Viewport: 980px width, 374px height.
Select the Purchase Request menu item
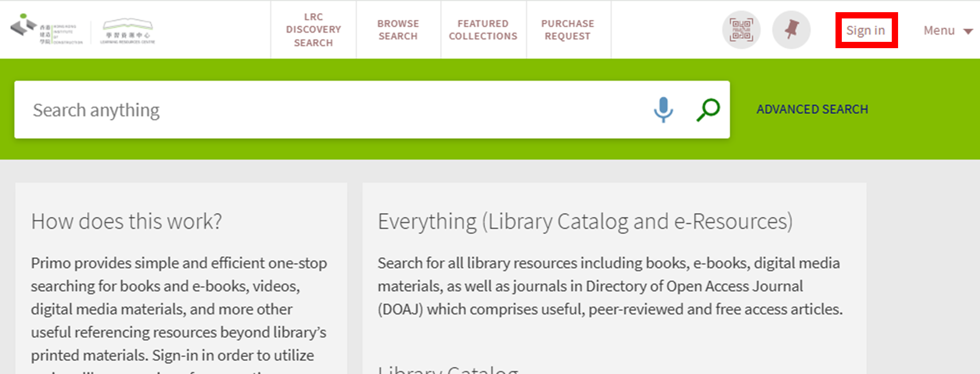pos(568,30)
